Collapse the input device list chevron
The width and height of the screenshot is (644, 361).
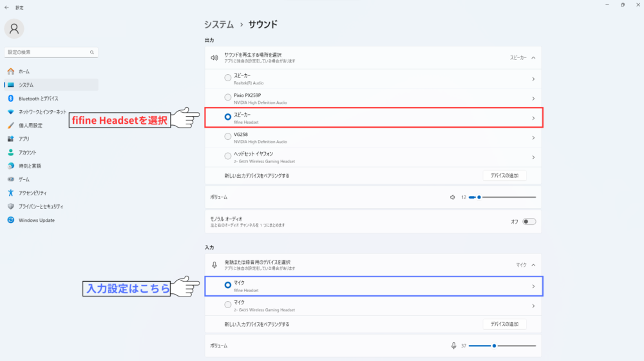(x=533, y=265)
